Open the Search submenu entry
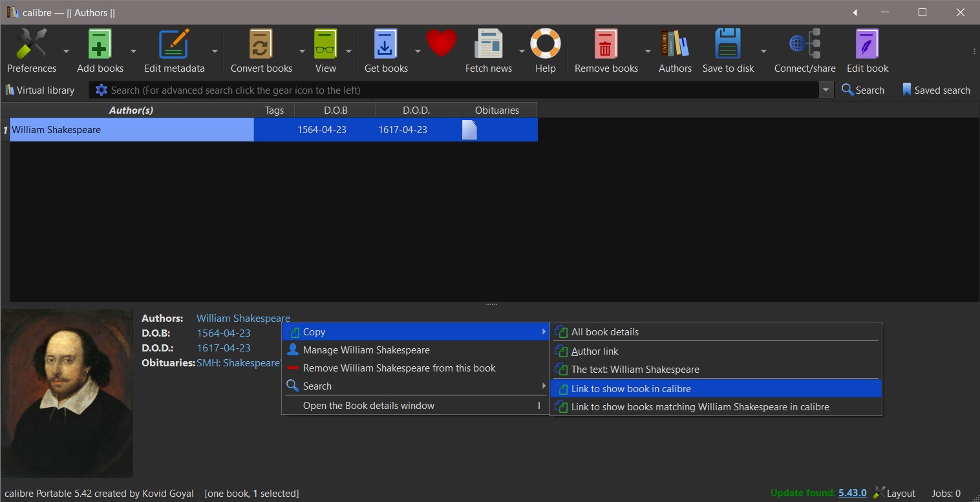 point(415,386)
